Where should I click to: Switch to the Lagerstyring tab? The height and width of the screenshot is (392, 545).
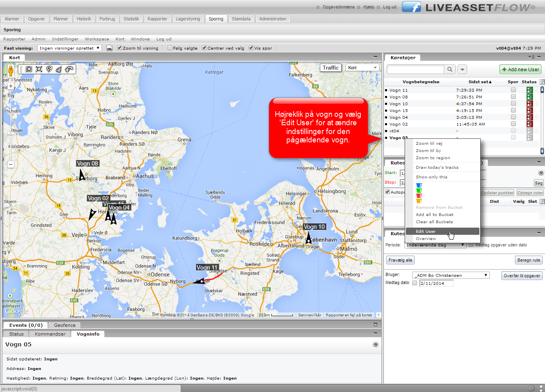tap(188, 19)
